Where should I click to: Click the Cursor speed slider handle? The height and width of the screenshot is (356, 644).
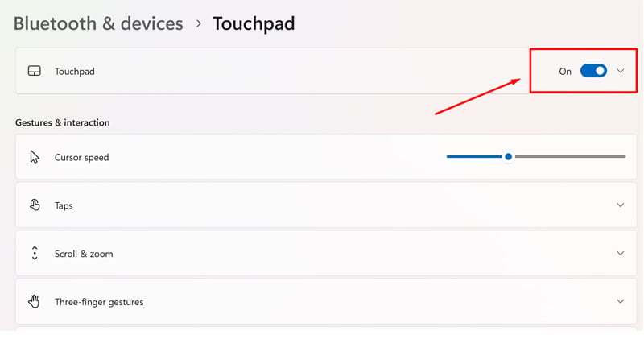click(508, 156)
